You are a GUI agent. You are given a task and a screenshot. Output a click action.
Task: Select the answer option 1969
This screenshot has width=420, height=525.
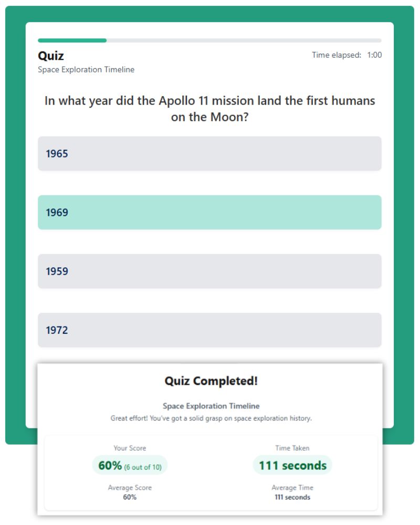point(209,212)
